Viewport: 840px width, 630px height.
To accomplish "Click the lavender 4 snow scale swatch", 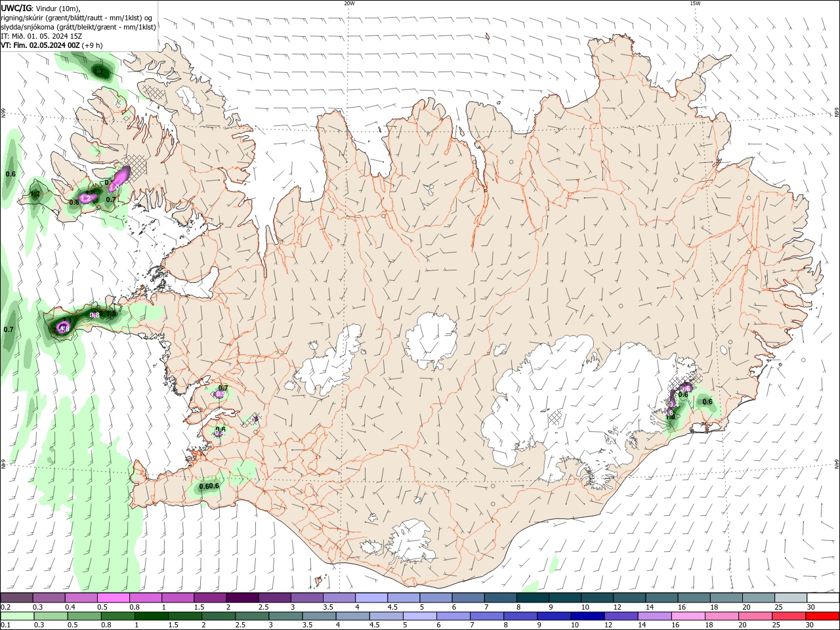I will (371, 598).
